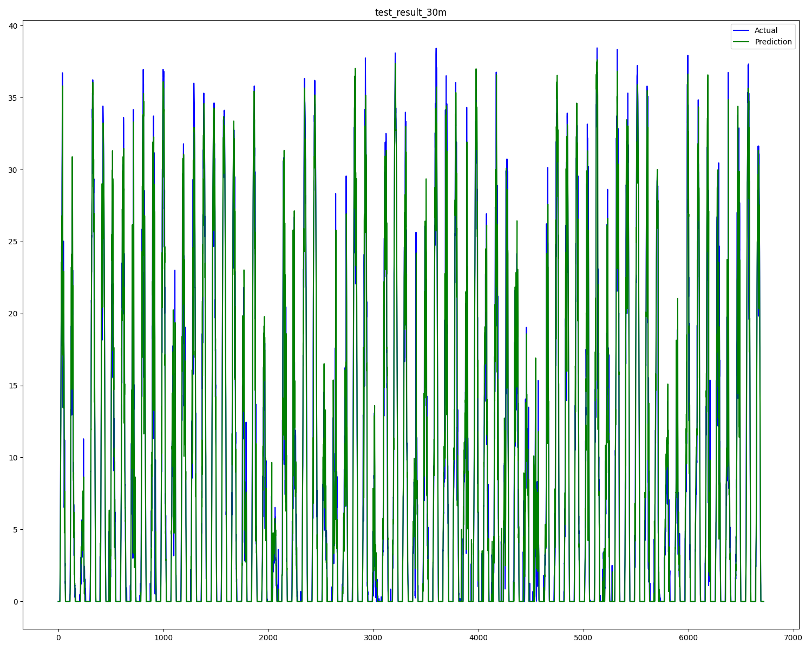Click the y-axis tick label 40
The image size is (812, 650).
14,26
